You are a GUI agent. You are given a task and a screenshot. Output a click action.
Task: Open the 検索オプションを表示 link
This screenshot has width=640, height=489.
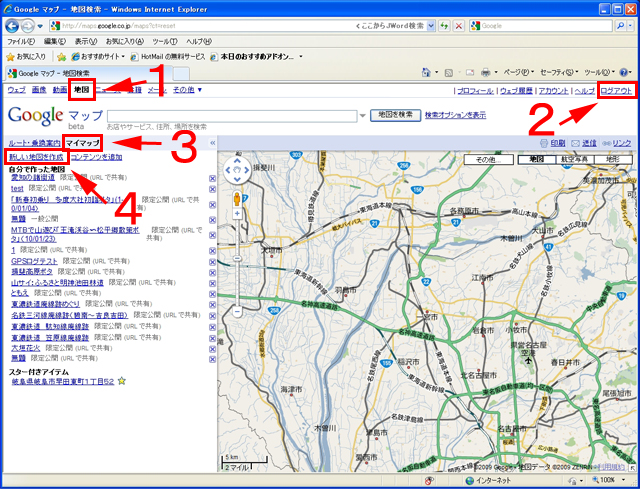pos(456,115)
